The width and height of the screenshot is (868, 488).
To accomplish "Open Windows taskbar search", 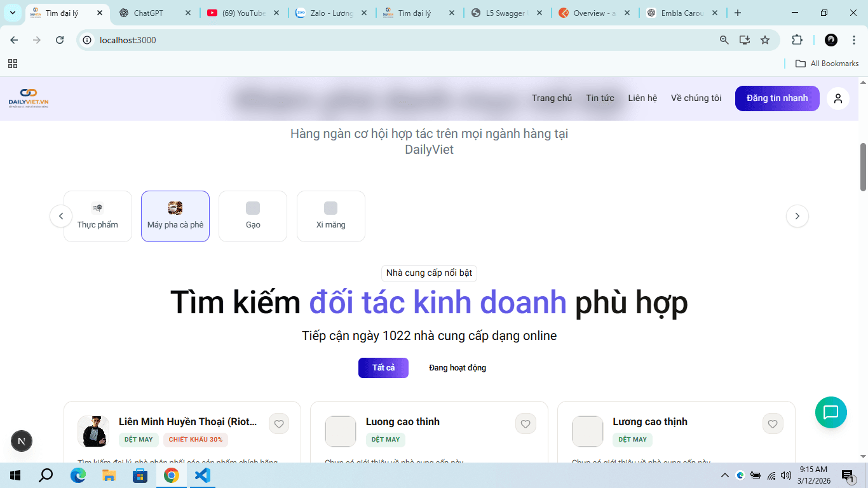I will tap(46, 475).
